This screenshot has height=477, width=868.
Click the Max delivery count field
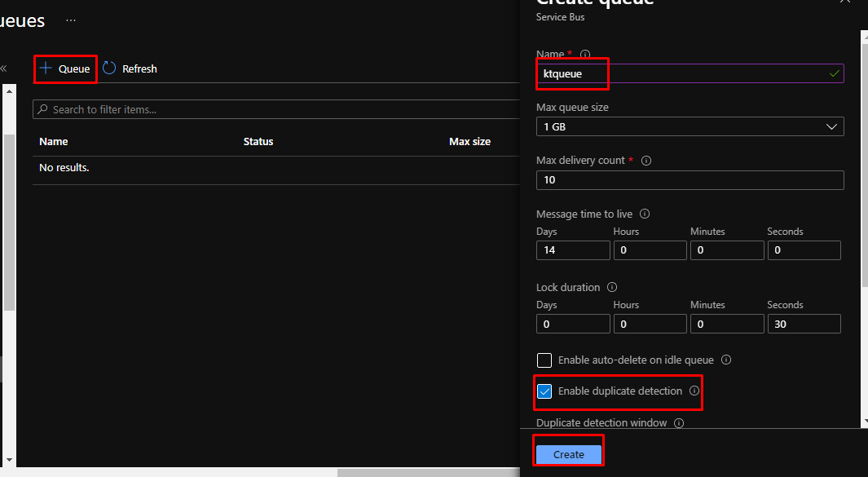[x=690, y=180]
